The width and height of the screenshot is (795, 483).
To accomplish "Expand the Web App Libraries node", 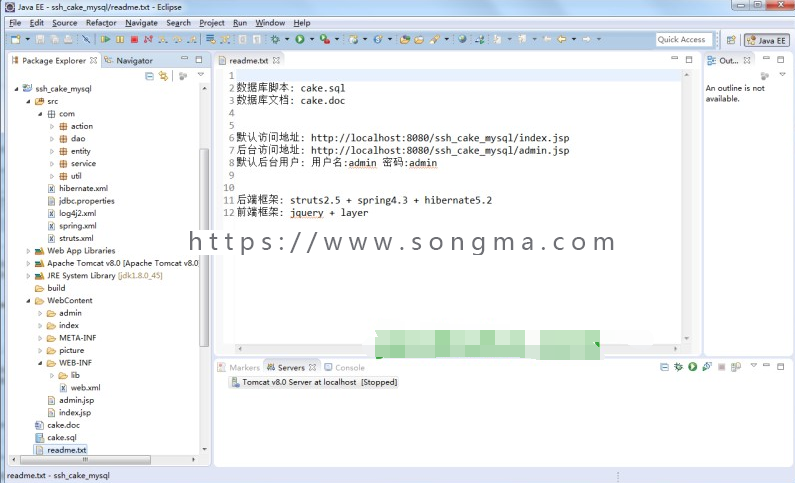I will click(x=28, y=251).
